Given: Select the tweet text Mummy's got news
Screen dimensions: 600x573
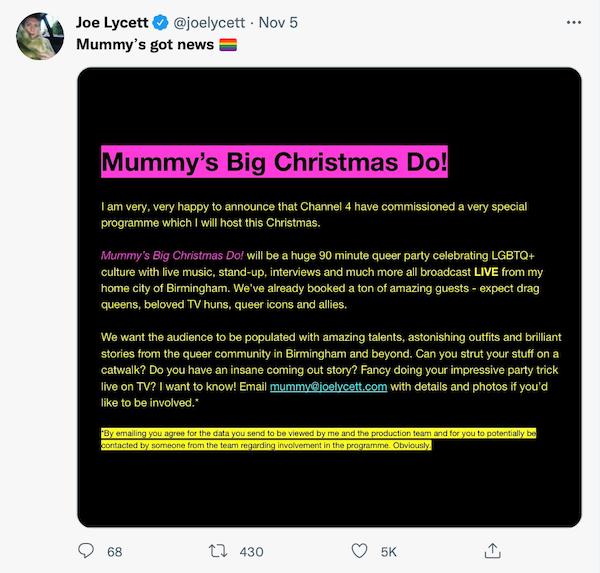Looking at the screenshot, I should [x=145, y=45].
